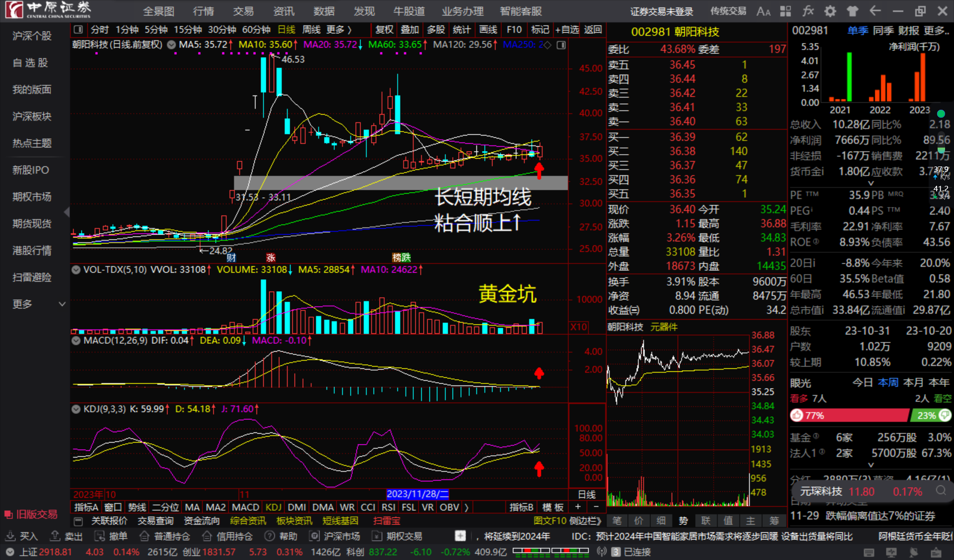Viewport: 954px width, 560px height.
Task: Click the +自选 add to watchlist button
Action: coord(567,30)
